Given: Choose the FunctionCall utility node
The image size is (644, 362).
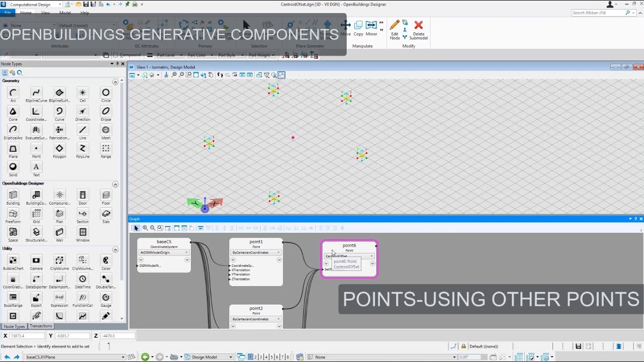Looking at the screenshot, I should (83, 300).
